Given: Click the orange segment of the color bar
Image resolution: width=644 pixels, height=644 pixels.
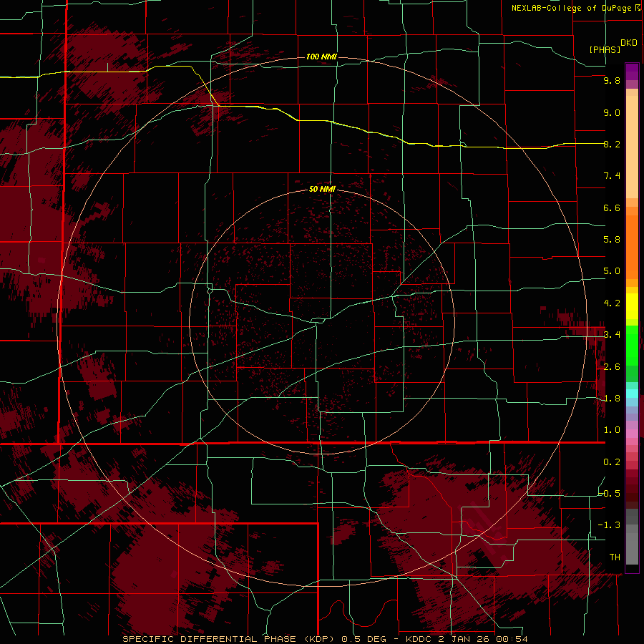Looking at the screenshot, I should point(632,246).
